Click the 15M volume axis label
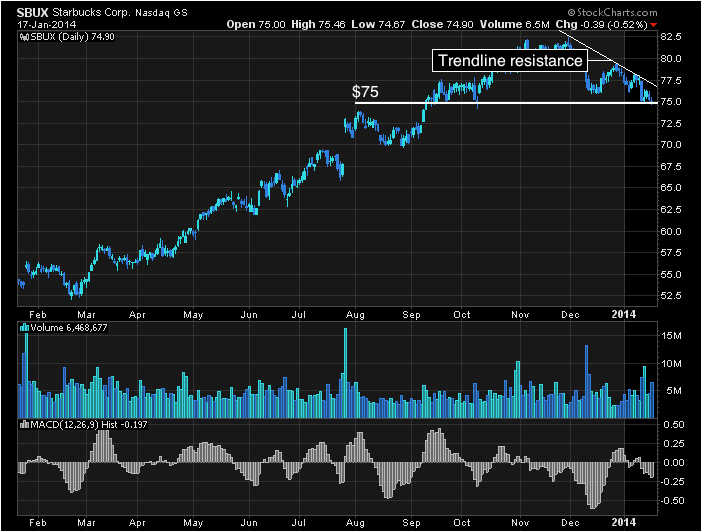Viewport: 702px width, 532px height. pyautogui.click(x=671, y=336)
